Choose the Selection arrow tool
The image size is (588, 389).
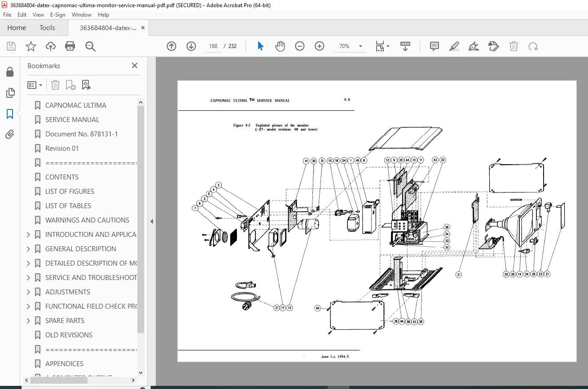260,46
